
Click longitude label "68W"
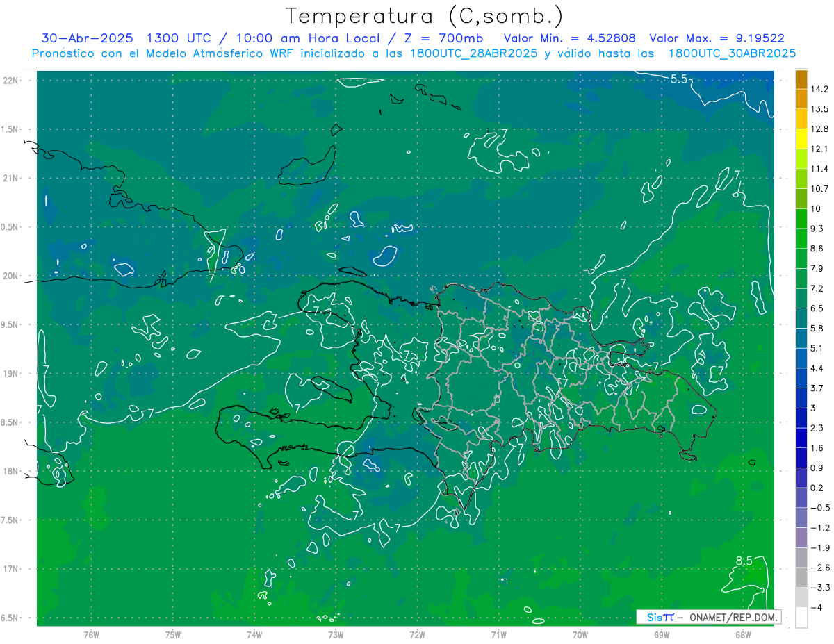742,635
